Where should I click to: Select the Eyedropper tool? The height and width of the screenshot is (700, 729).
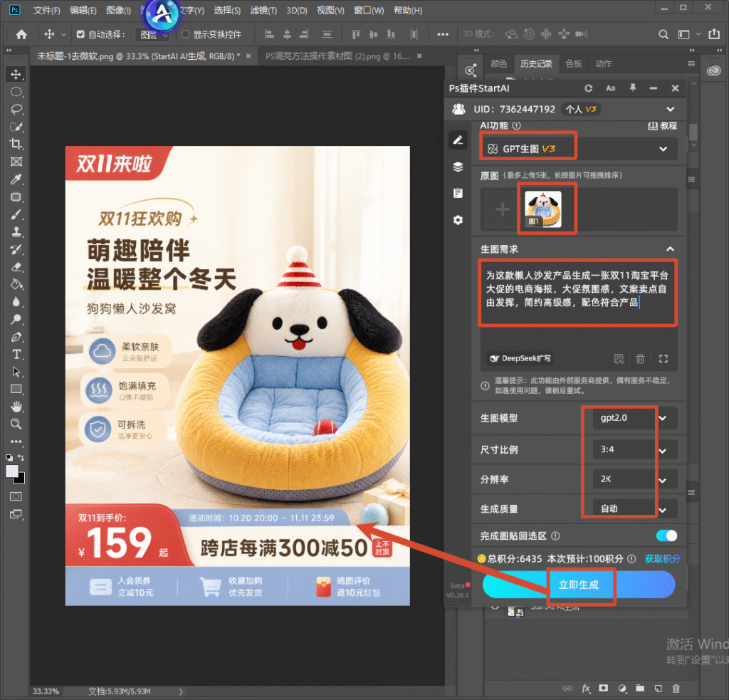pyautogui.click(x=16, y=179)
